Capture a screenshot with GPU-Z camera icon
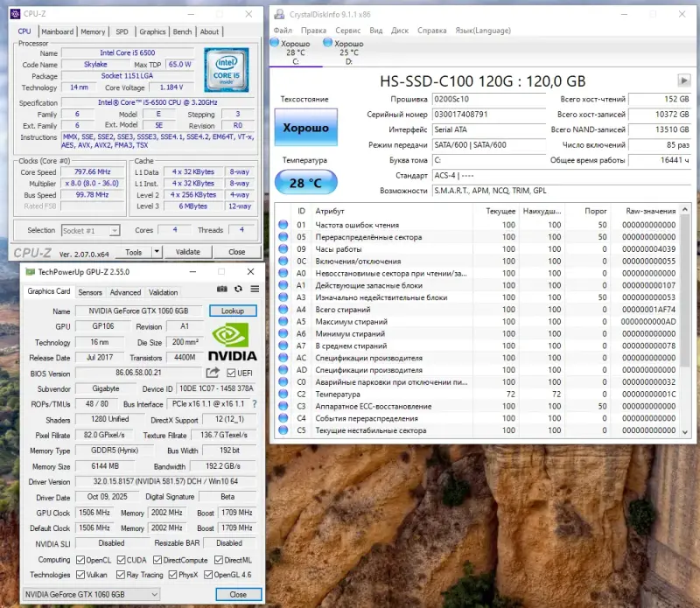700x608 pixels. (222, 290)
